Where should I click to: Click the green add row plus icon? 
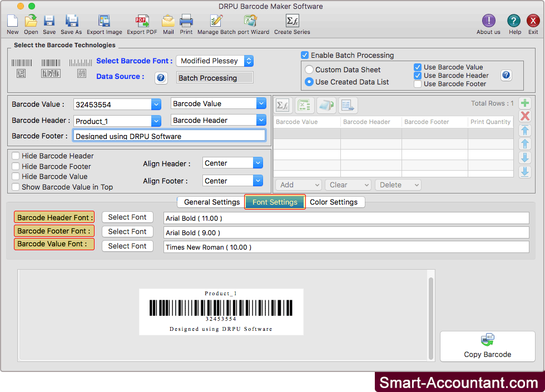pos(524,103)
